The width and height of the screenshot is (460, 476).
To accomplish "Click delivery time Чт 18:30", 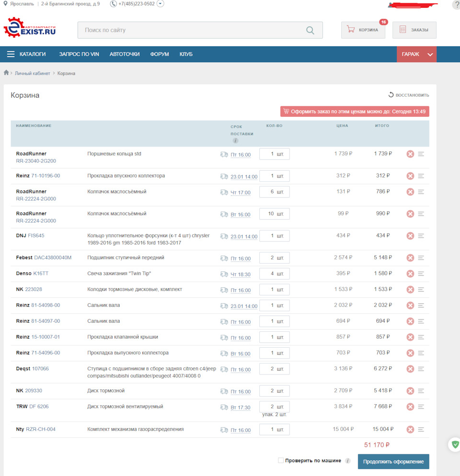I will click(x=241, y=274).
